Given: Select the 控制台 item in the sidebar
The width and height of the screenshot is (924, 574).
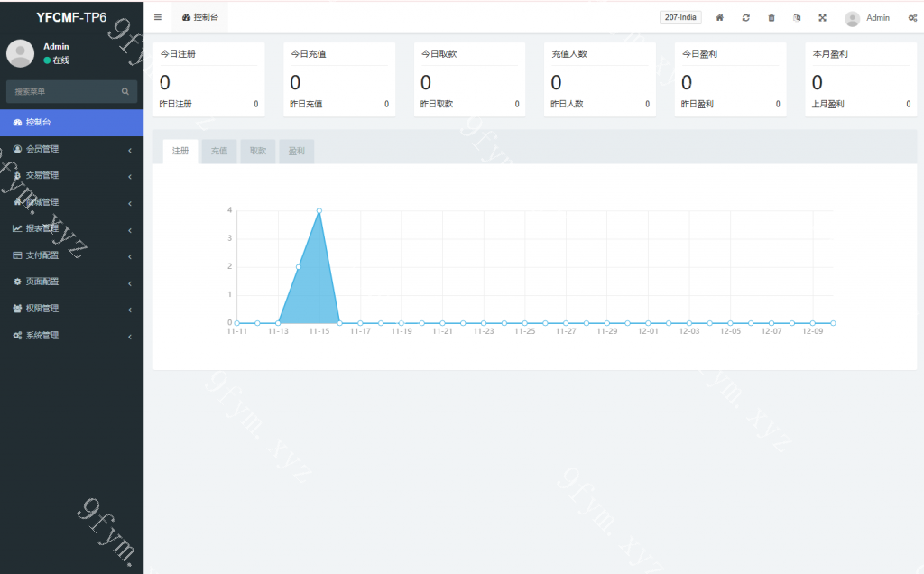Looking at the screenshot, I should pyautogui.click(x=71, y=123).
